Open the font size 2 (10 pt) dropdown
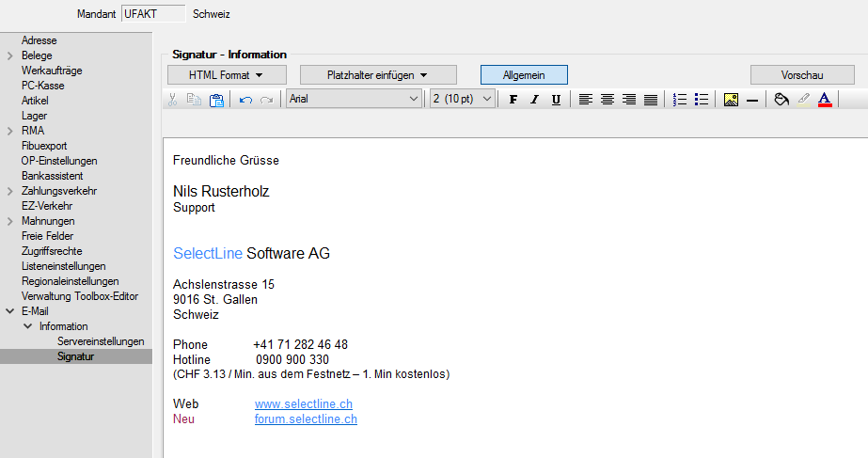This screenshot has width=868, height=458. point(463,99)
